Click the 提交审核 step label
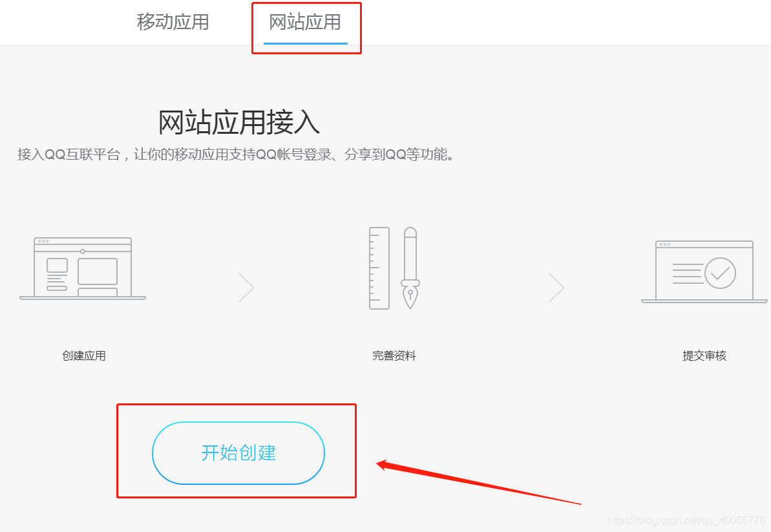The height and width of the screenshot is (532, 771). pos(704,356)
